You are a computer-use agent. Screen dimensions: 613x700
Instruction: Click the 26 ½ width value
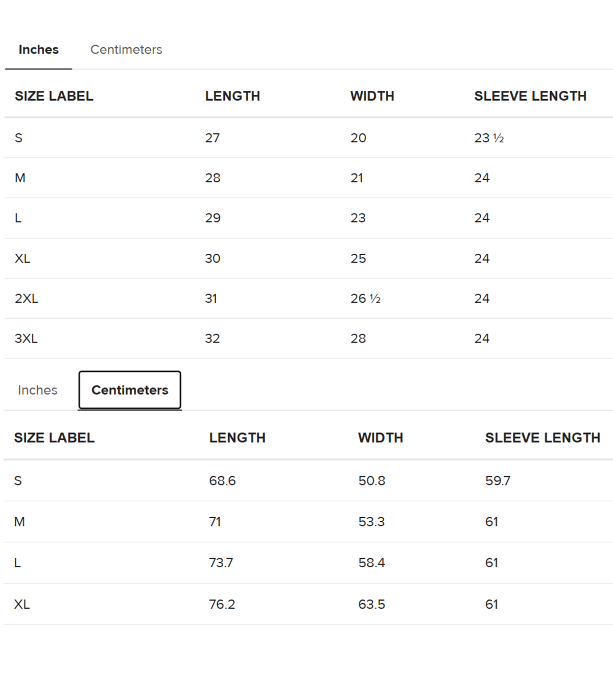365,299
